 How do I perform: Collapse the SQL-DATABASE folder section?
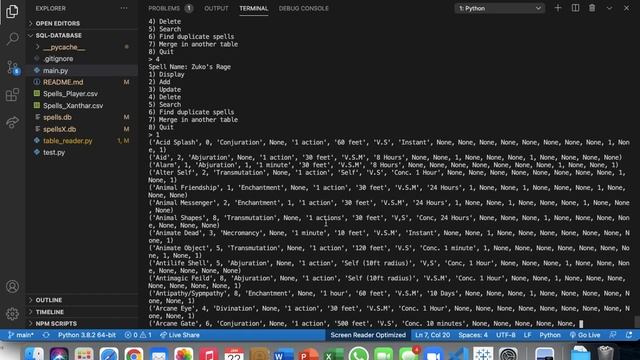pyautogui.click(x=58, y=36)
